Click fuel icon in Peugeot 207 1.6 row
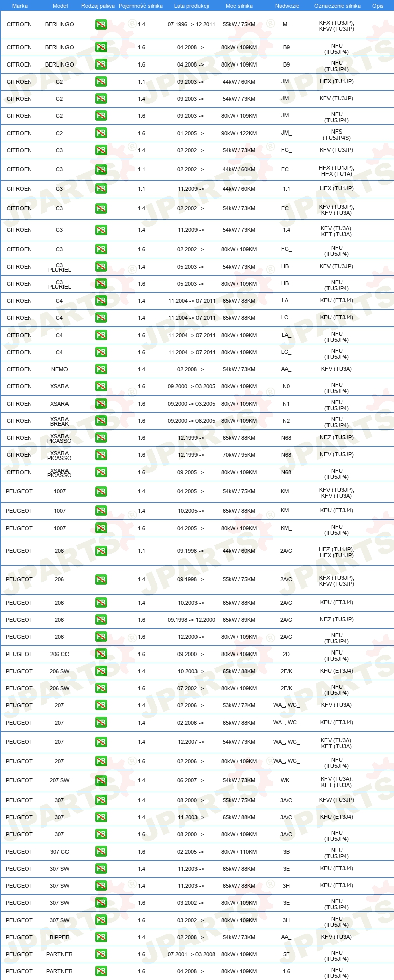 tap(101, 761)
